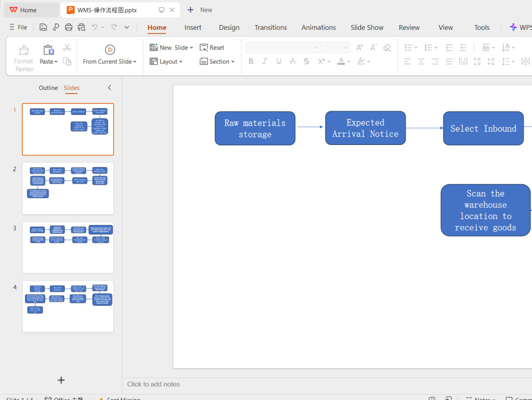Open the Slide Show ribbon tab

point(367,28)
